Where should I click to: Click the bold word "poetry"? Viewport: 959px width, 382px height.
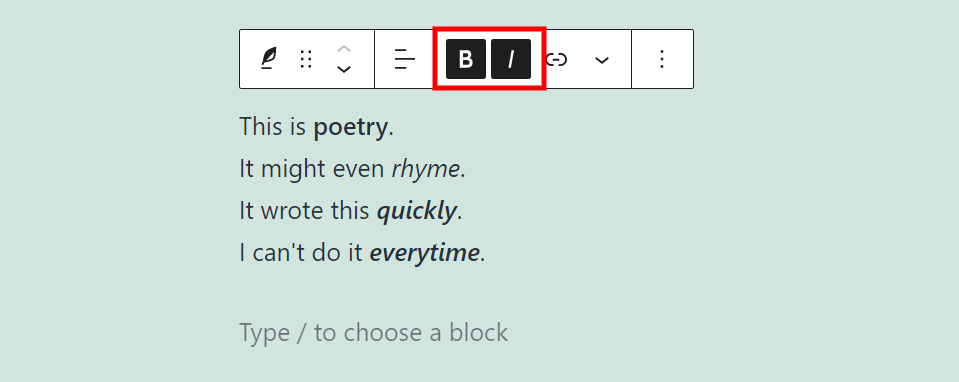(x=350, y=128)
